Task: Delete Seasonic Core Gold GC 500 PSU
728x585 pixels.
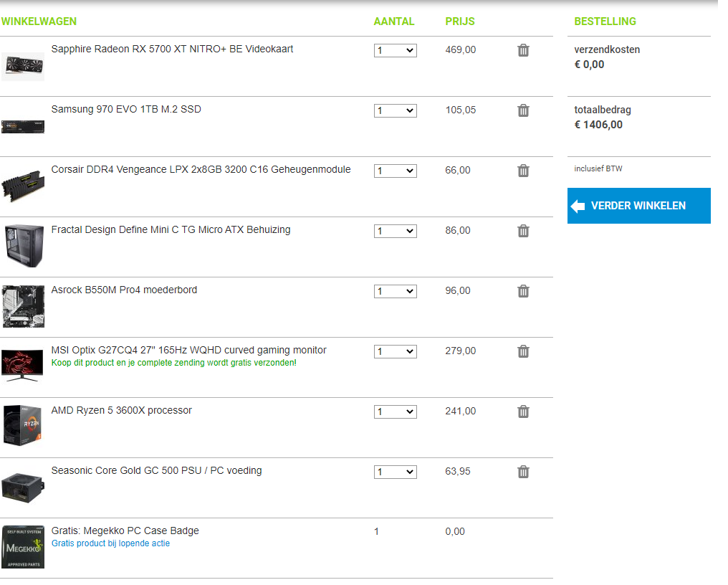Action: click(x=523, y=472)
